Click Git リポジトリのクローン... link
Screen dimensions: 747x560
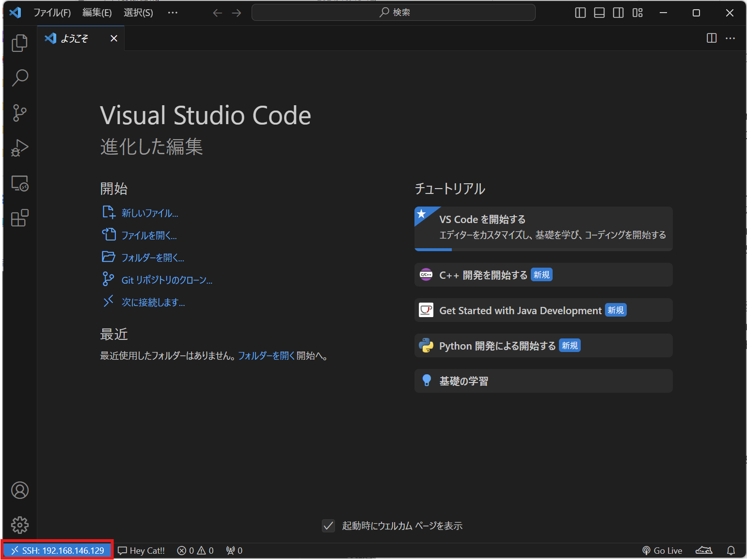pos(167,280)
